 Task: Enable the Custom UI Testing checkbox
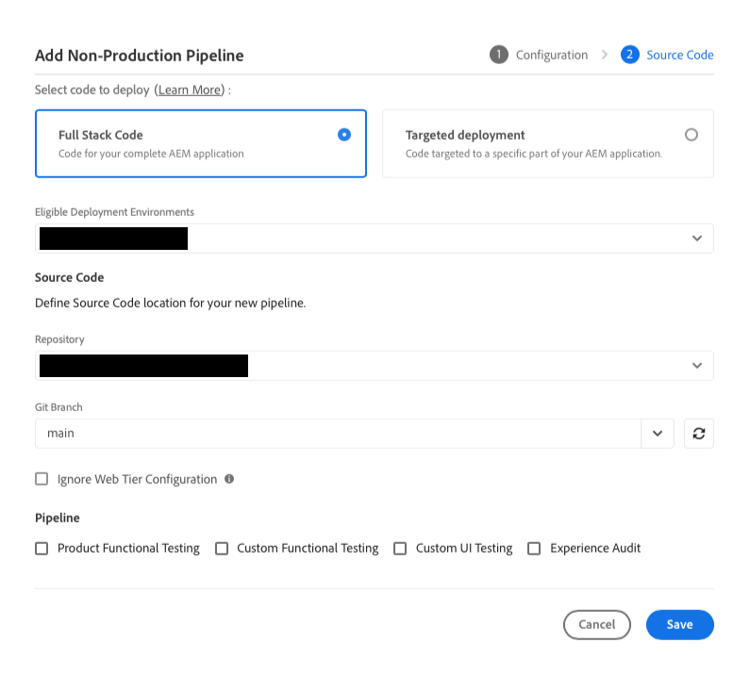pos(400,548)
